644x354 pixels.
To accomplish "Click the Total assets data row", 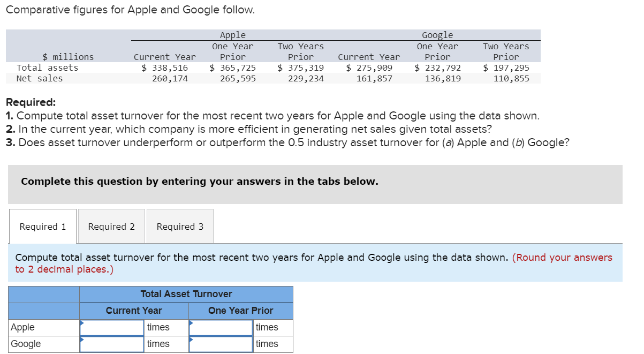I will (52, 67).
